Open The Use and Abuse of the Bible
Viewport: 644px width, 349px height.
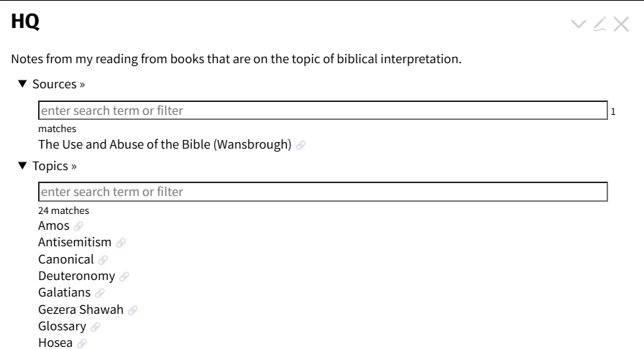(165, 144)
